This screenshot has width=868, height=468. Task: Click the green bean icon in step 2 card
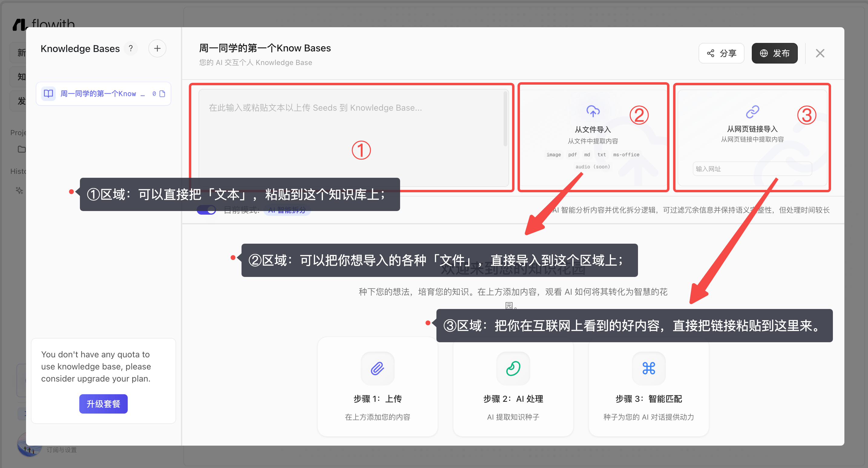pos(513,368)
